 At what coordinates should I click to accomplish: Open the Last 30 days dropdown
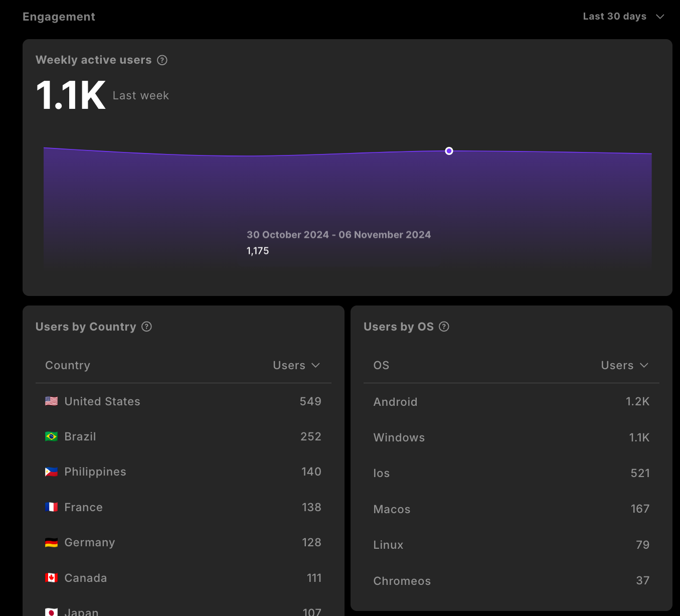(623, 16)
